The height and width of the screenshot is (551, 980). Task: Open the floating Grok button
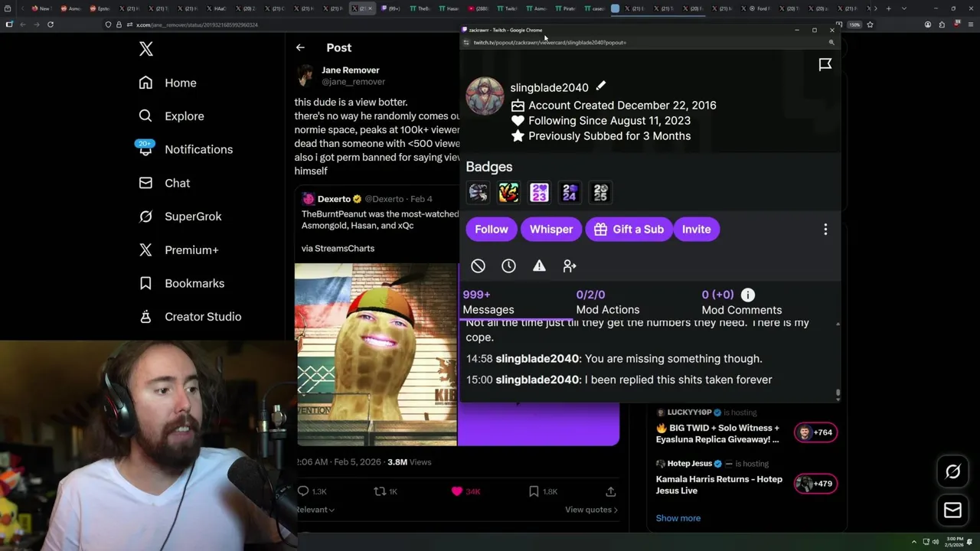coord(952,472)
